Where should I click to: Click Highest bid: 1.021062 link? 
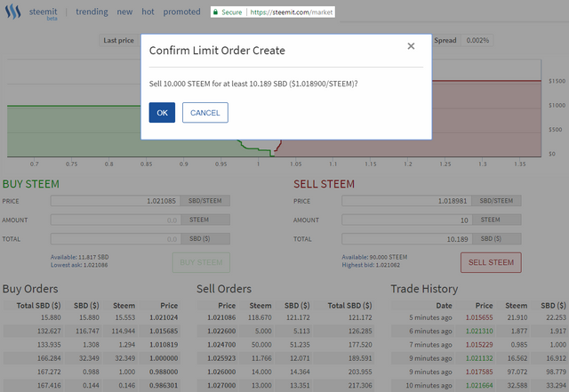[371, 265]
